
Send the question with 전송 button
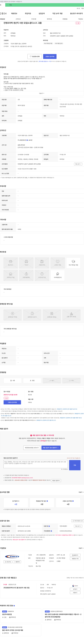click(75, 465)
